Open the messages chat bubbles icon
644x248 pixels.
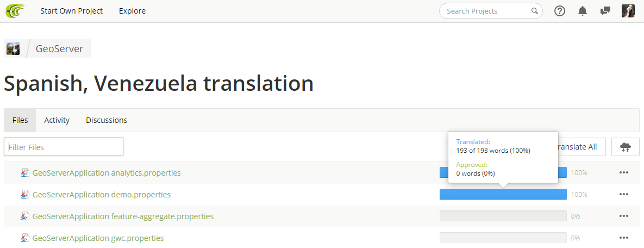[x=605, y=11]
